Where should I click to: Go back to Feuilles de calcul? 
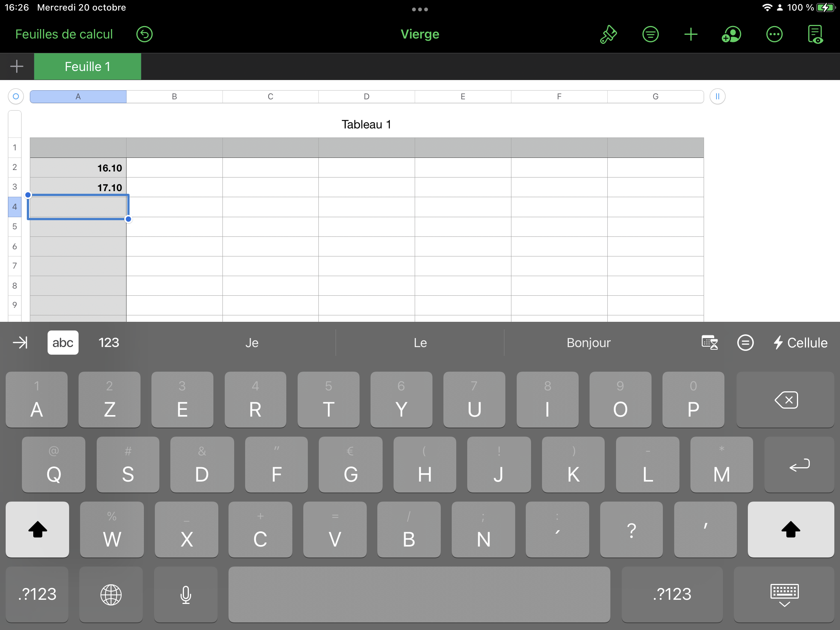point(64,34)
